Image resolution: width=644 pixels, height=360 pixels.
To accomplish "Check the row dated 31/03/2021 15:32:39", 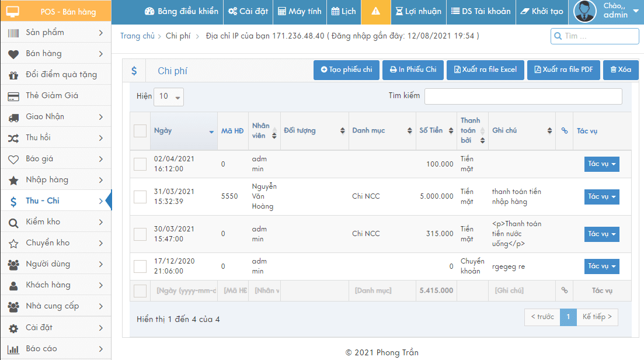I will (140, 197).
